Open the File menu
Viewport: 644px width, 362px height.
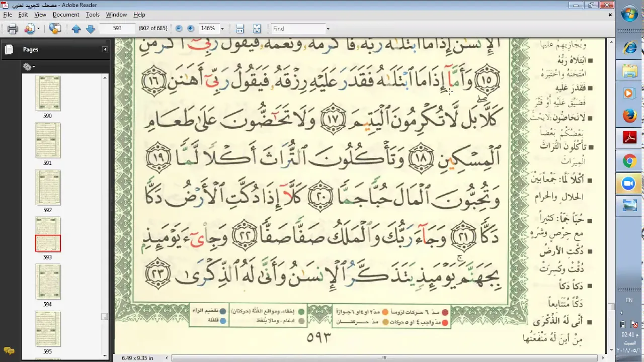pyautogui.click(x=8, y=15)
